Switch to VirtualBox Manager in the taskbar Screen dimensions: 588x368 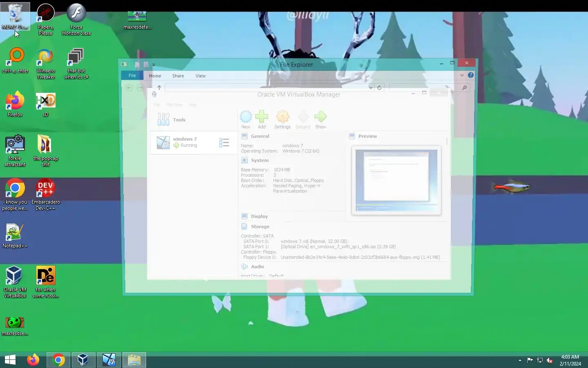[x=83, y=360]
